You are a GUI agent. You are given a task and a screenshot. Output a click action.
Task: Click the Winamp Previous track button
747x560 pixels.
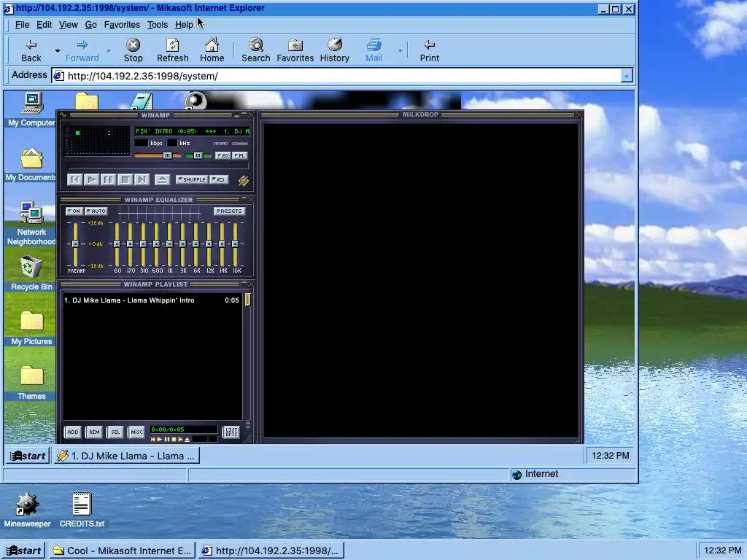click(x=74, y=179)
